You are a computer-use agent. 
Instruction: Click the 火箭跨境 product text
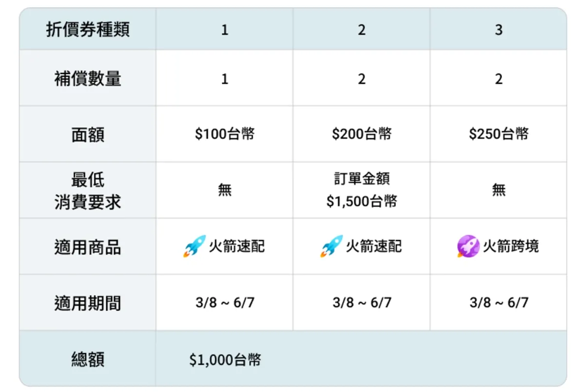[510, 246]
